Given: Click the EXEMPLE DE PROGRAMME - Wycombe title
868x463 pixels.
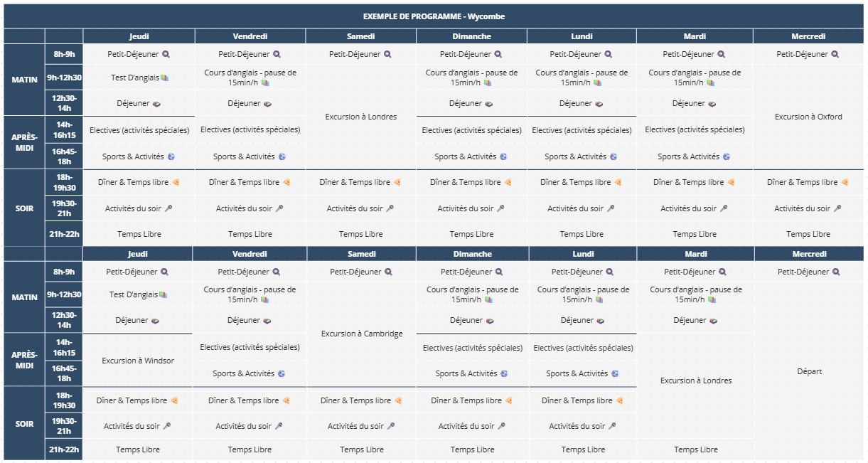Looking at the screenshot, I should tap(434, 16).
